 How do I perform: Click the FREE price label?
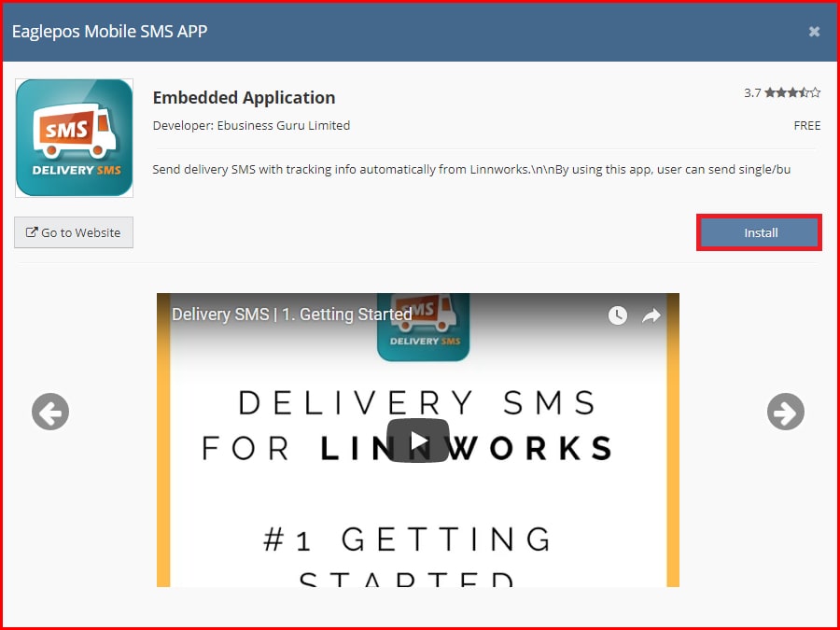click(806, 125)
